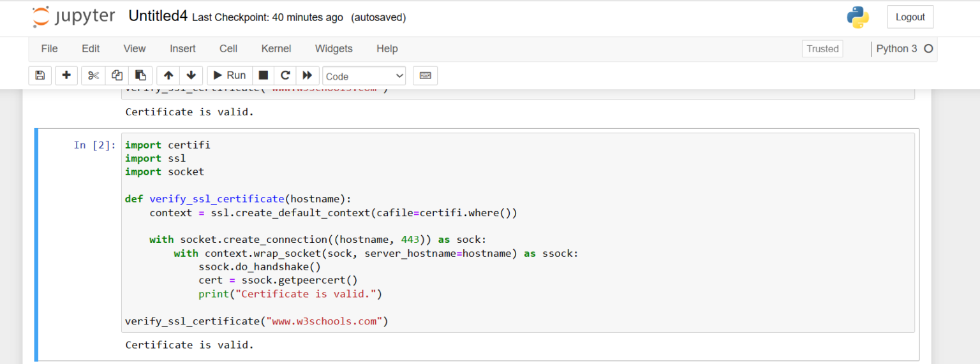Open the Widgets menu
980x364 pixels.
coord(334,48)
